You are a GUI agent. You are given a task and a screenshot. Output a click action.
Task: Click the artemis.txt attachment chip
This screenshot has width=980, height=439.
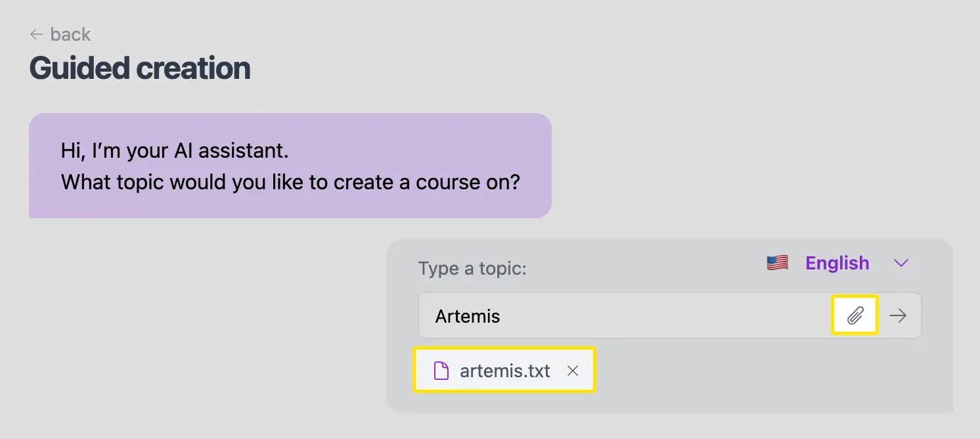tap(504, 370)
